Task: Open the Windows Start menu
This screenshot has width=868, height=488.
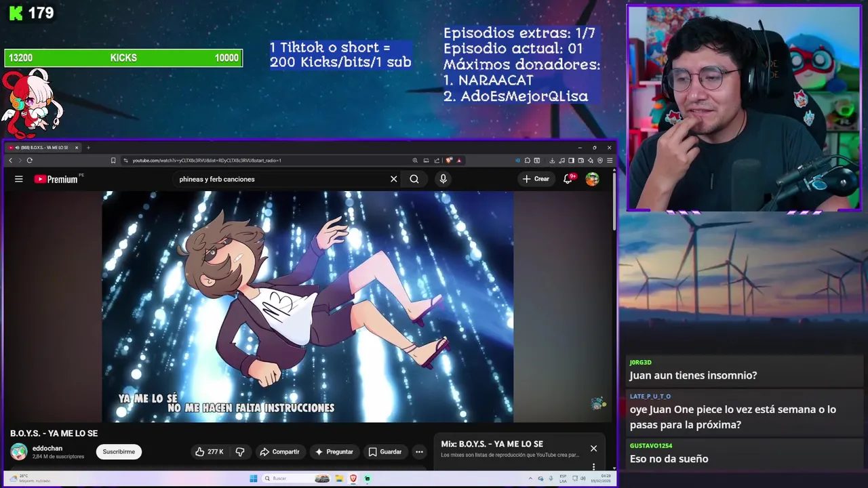Action: pos(254,479)
